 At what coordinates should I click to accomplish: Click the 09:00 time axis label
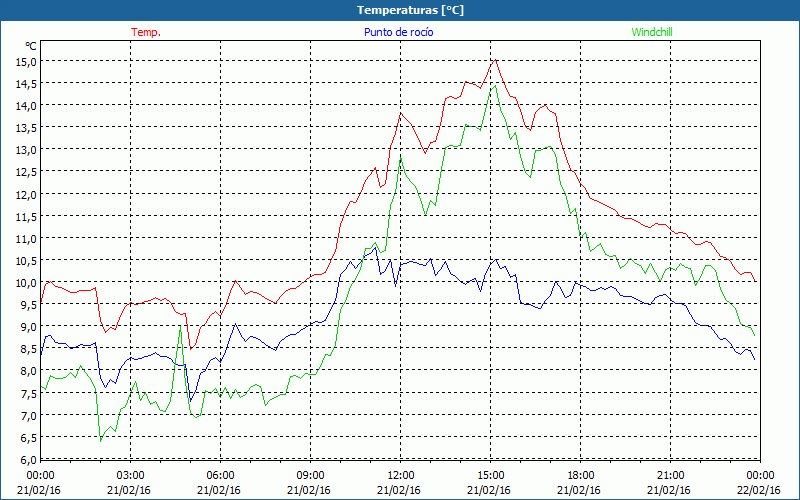click(310, 476)
